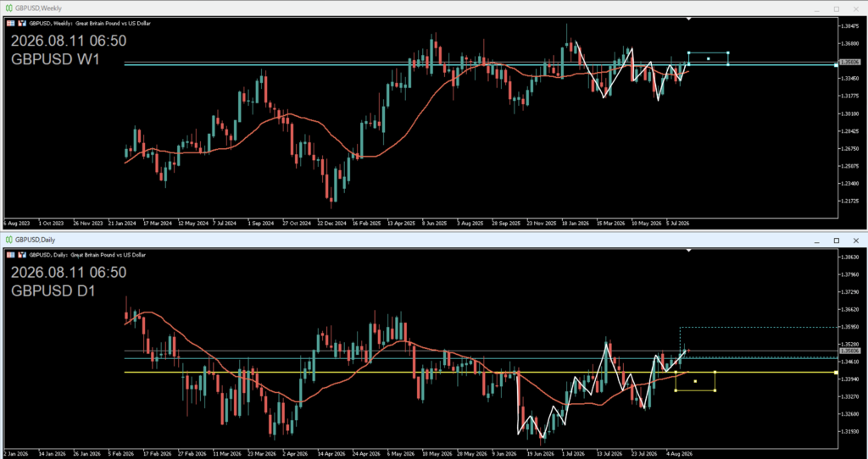Click the 1.35950 price scale value on Daily chart

pyautogui.click(x=851, y=327)
